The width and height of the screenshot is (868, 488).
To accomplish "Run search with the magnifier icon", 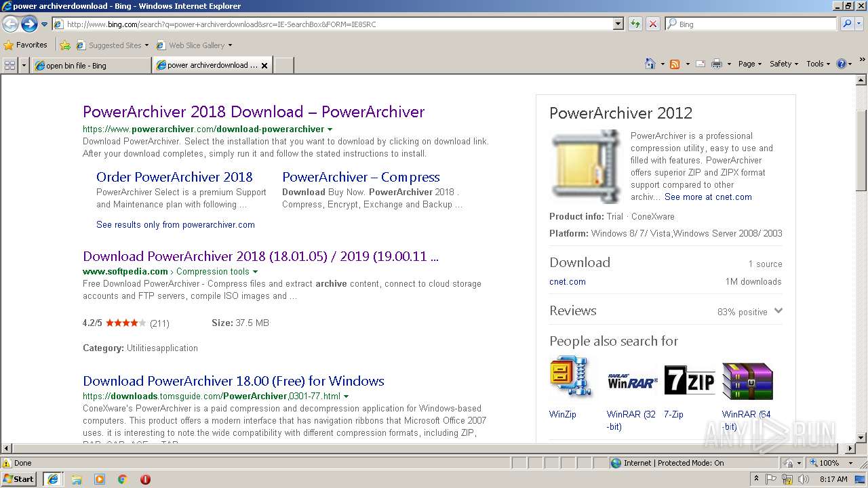I will [846, 24].
